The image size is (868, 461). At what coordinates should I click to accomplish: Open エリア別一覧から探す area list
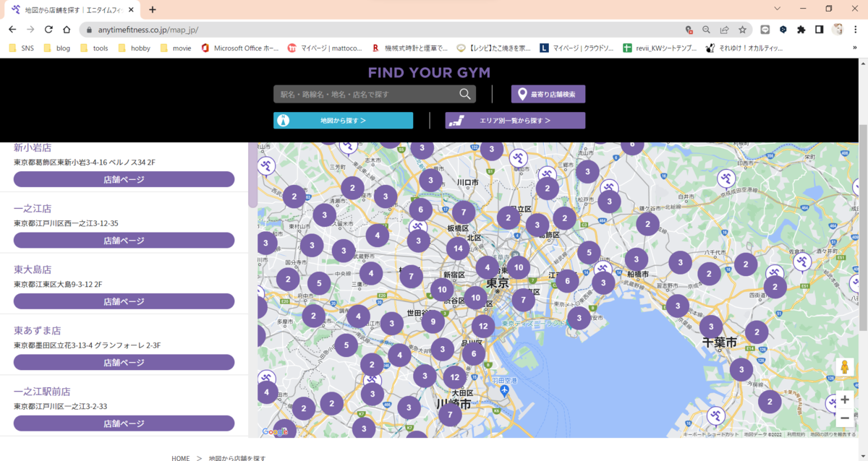pyautogui.click(x=515, y=121)
